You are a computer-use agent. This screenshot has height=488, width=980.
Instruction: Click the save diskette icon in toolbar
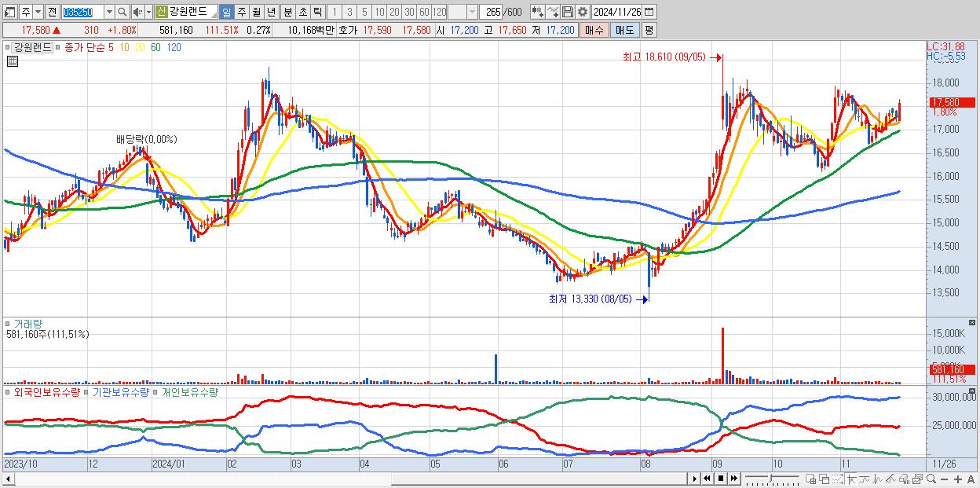coord(568,12)
